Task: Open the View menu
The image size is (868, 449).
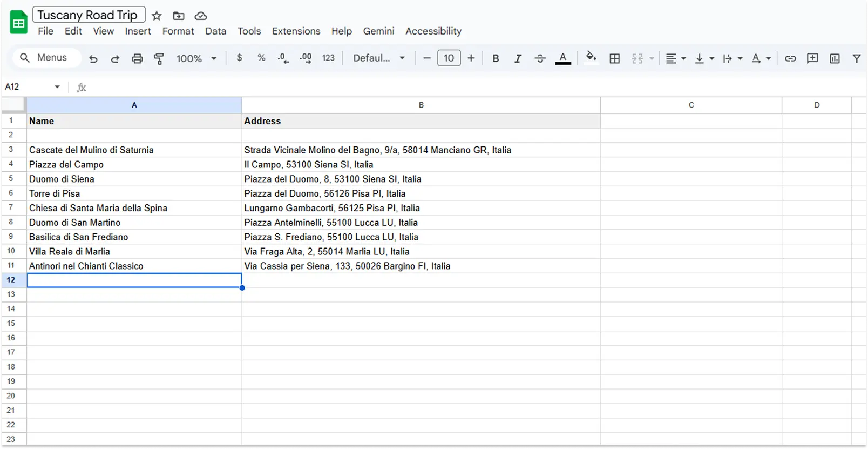Action: coord(103,31)
